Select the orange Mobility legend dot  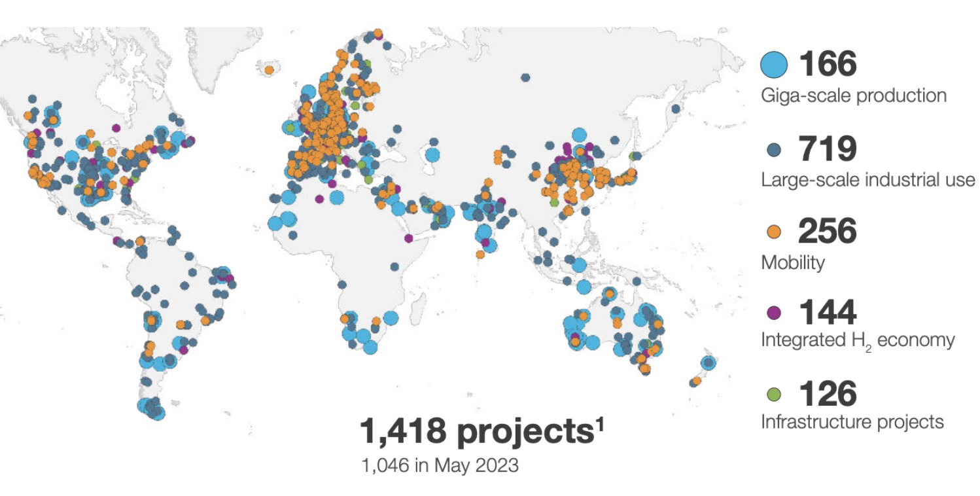coord(774,232)
